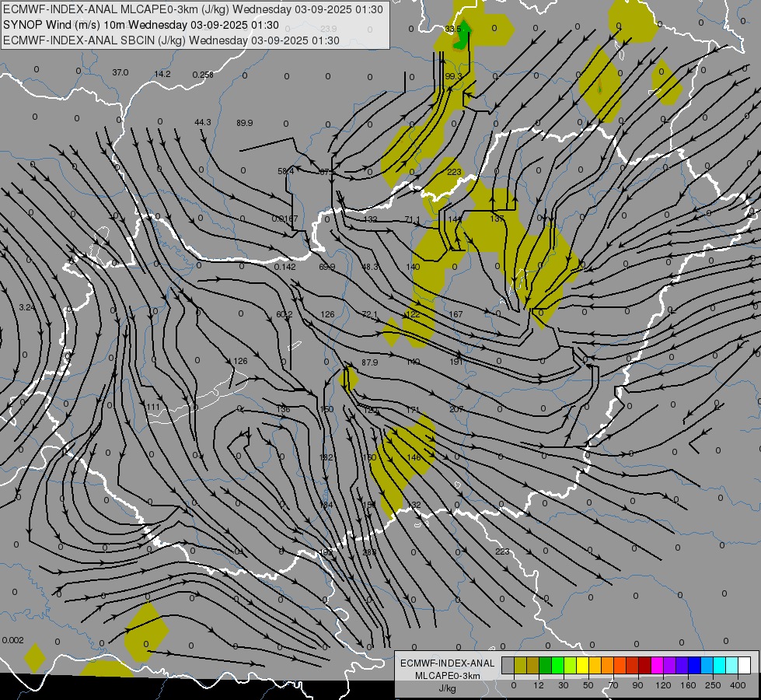The height and width of the screenshot is (700, 761).
Task: Pick the magenta swatch in the legend
Action: point(657,665)
